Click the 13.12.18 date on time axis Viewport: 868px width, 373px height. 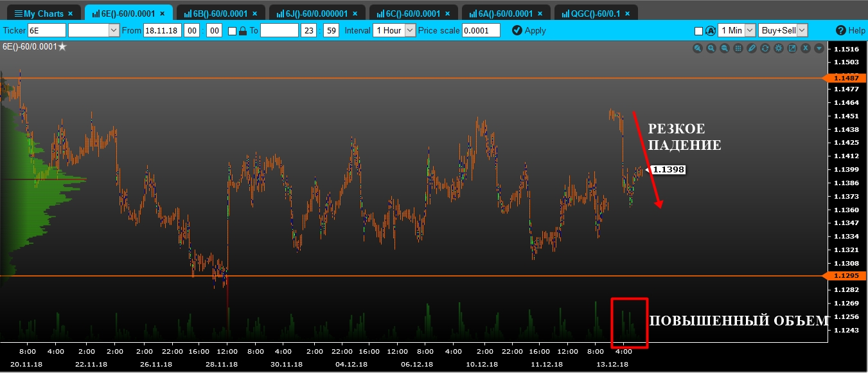pyautogui.click(x=614, y=364)
